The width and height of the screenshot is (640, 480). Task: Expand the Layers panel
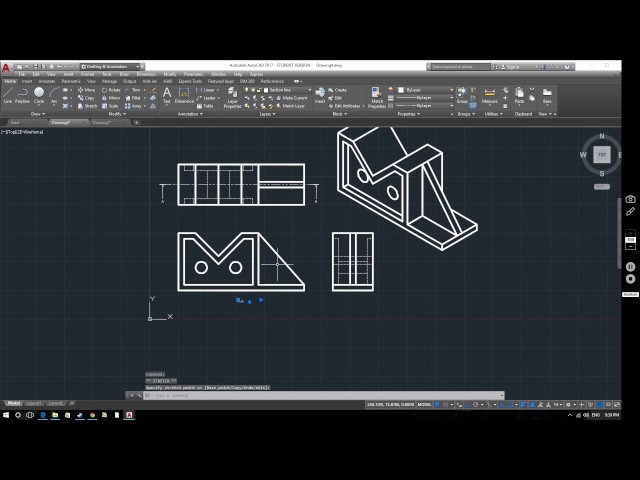(x=267, y=114)
